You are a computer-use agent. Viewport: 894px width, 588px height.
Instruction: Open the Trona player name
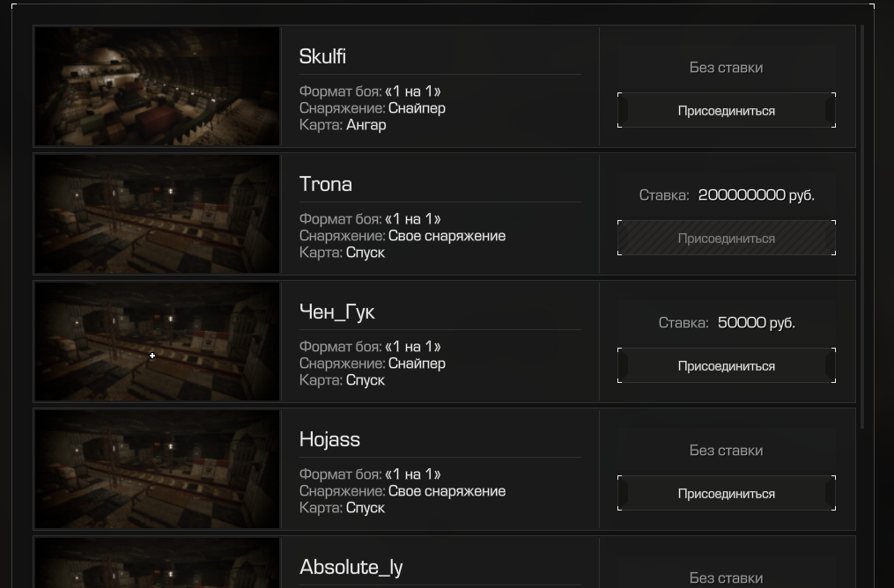[326, 184]
